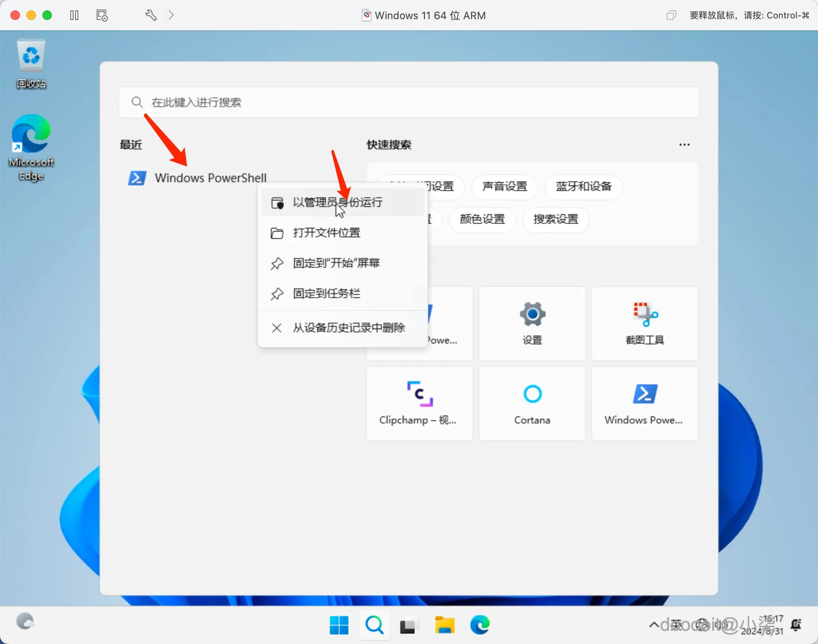Screen dimensions: 818x644
Task: Open the 设置 (Settings) tile
Action: point(532,323)
